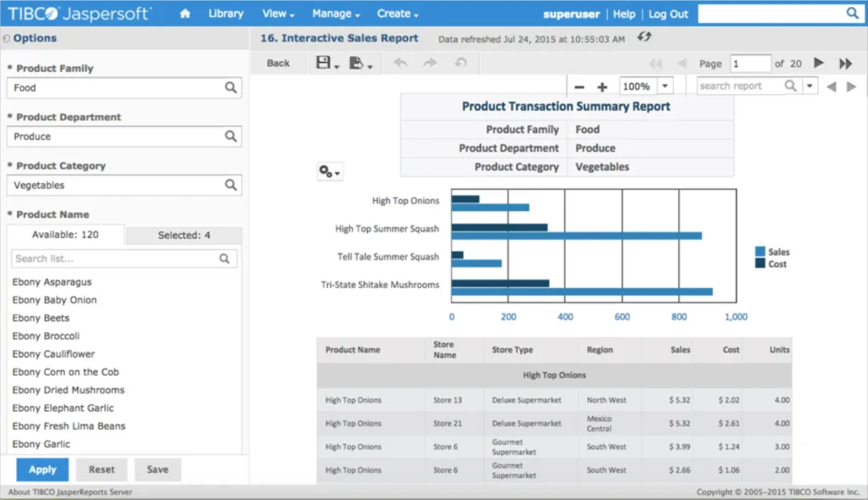Select Ebony Elephant Garlic in the list

[x=63, y=408]
